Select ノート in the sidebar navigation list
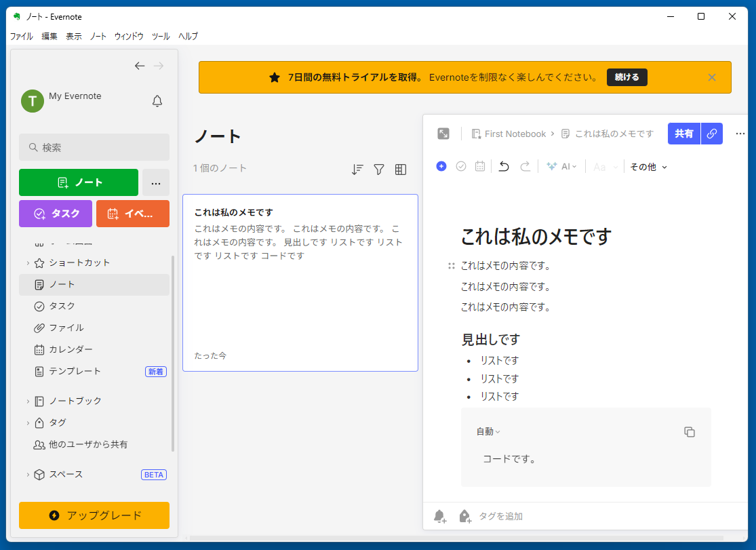 click(x=94, y=285)
